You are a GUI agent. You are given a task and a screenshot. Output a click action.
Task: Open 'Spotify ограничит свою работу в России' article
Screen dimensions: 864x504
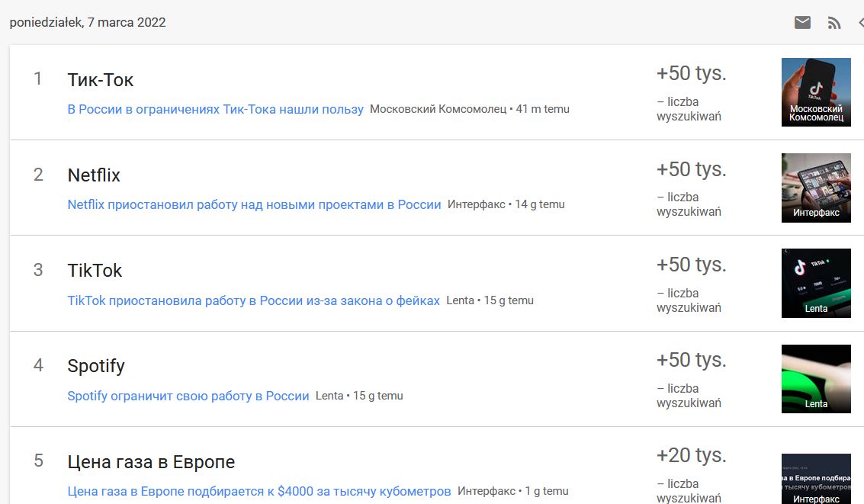[187, 396]
